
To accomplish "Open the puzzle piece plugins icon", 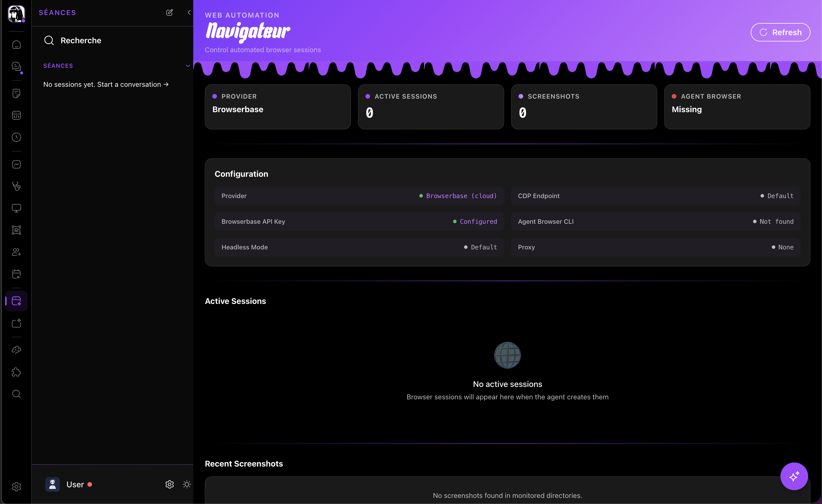I will (x=16, y=372).
